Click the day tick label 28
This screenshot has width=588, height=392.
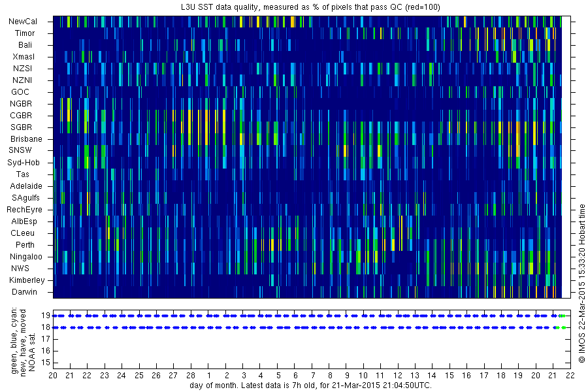click(x=191, y=376)
